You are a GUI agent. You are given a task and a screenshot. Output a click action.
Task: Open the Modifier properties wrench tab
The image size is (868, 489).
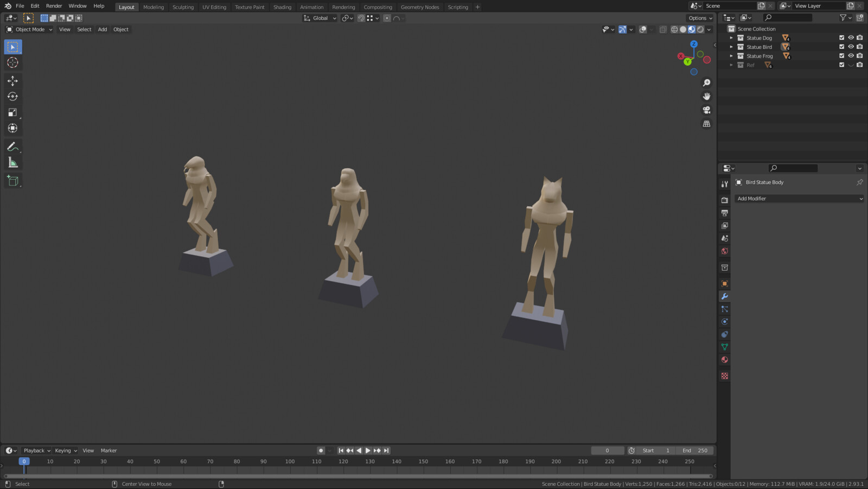(x=725, y=296)
